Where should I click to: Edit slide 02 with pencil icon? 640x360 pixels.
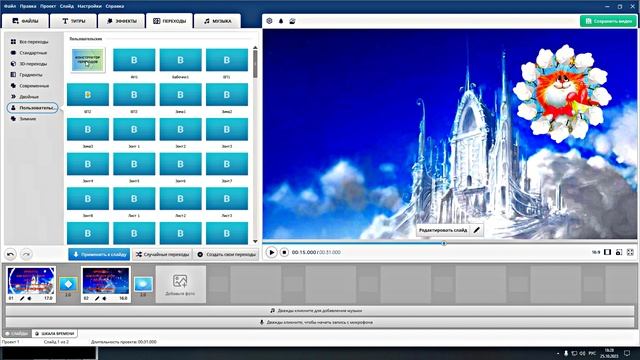97,298
